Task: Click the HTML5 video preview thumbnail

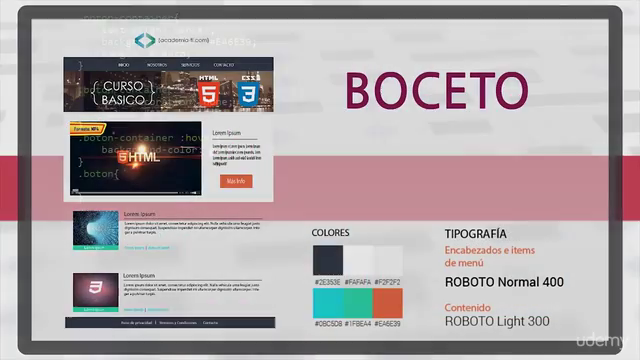Action: click(x=136, y=158)
